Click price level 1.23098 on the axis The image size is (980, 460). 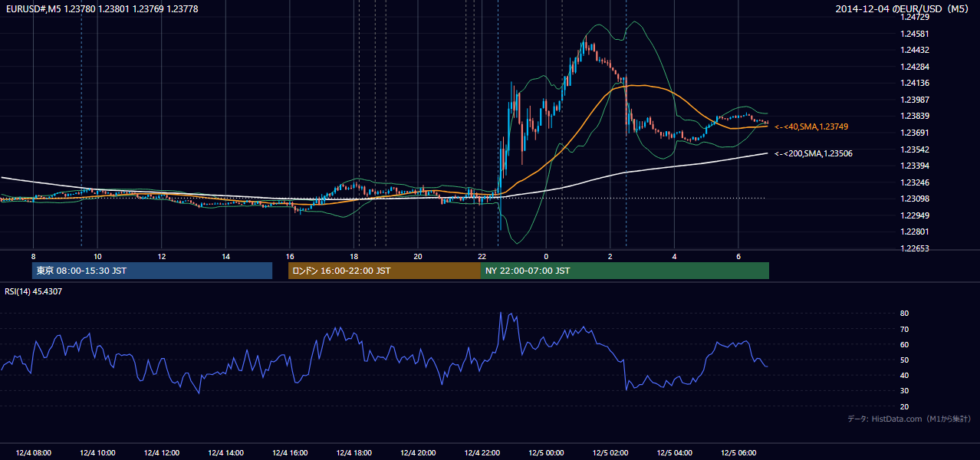point(916,199)
